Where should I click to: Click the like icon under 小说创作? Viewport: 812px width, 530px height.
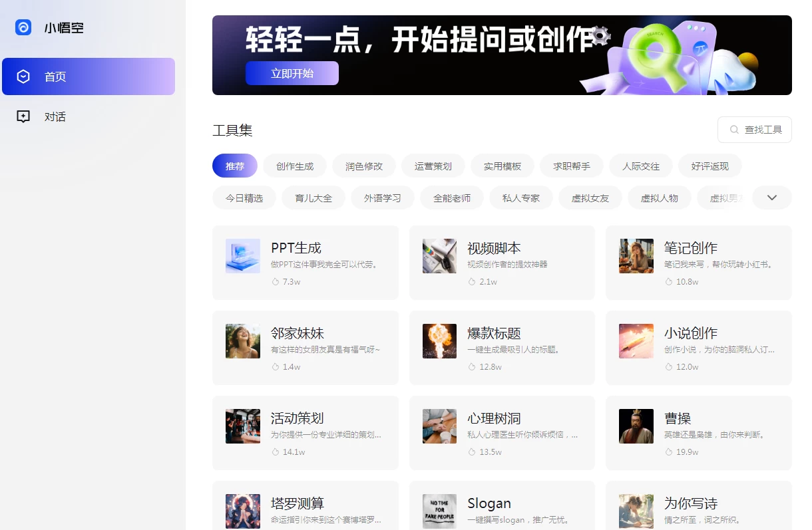[669, 367]
